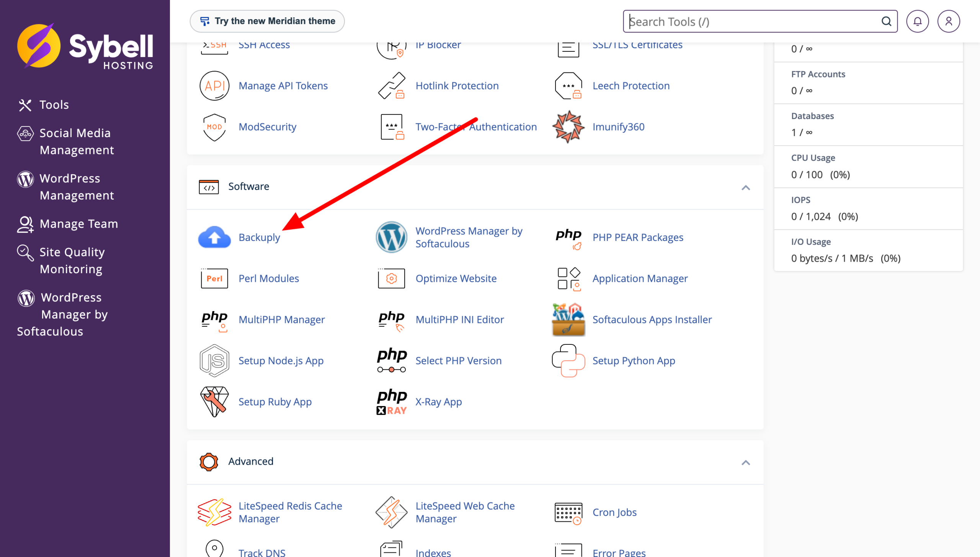Collapse the Software section chevron

click(x=746, y=187)
